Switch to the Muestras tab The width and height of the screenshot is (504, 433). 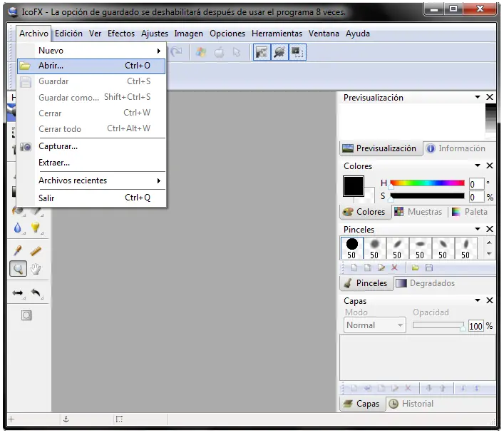pos(419,212)
